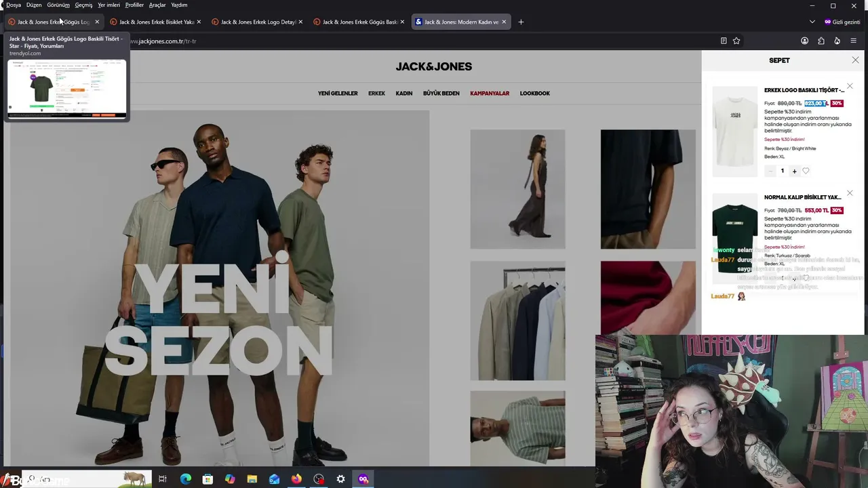Viewport: 868px width, 488px height.
Task: Select the Jack & Jones Modern Kadın tab
Action: click(x=460, y=22)
